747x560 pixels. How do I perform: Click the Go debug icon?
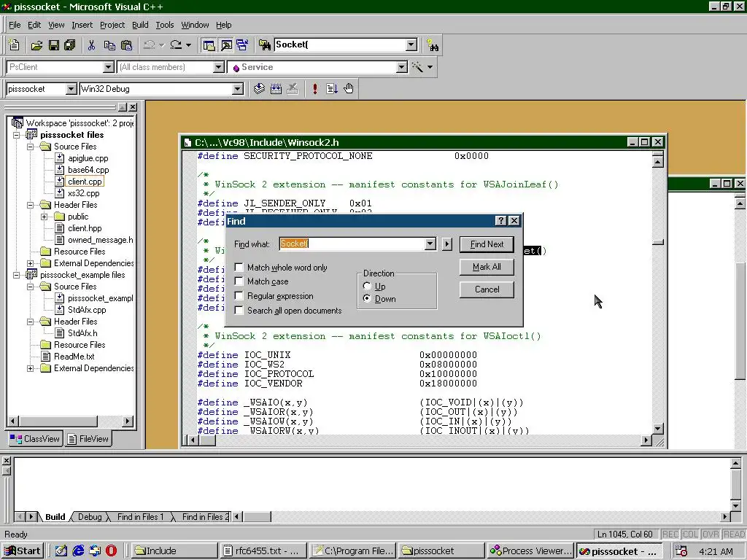332,88
